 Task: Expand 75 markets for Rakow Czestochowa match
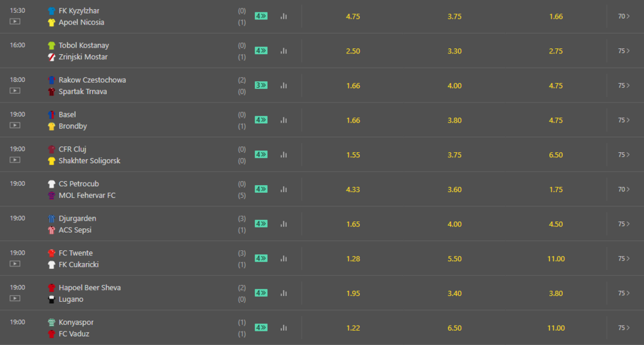[623, 85]
